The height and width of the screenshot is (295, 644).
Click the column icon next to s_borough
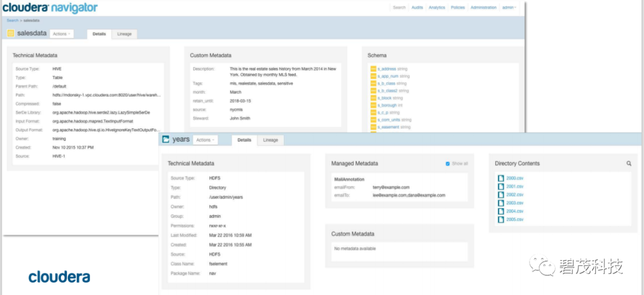pyautogui.click(x=373, y=105)
